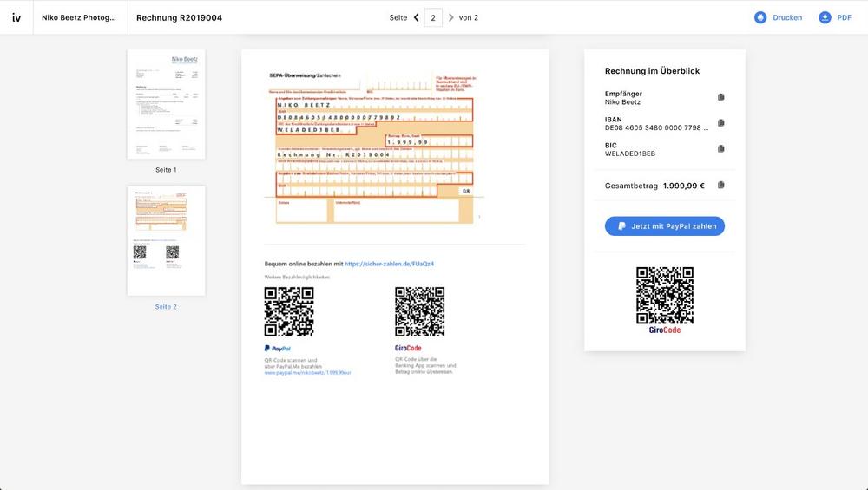Click the GiroCode logo on the page
Viewport: 868px width, 490px height.
click(x=408, y=348)
